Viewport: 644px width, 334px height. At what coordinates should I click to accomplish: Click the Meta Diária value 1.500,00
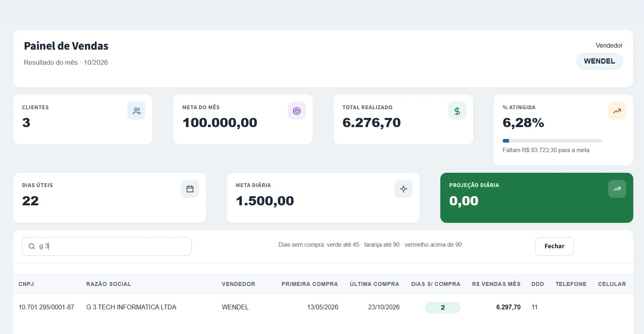tap(265, 201)
